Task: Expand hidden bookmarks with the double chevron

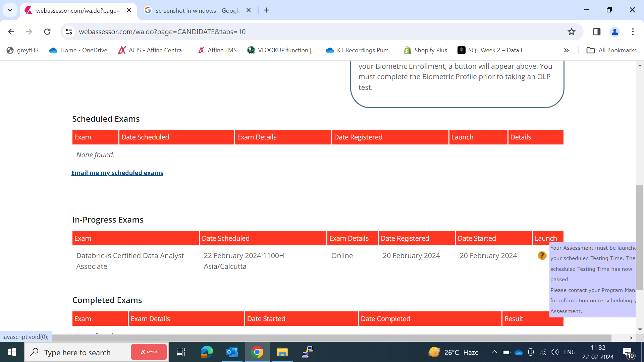Action: coord(566,50)
